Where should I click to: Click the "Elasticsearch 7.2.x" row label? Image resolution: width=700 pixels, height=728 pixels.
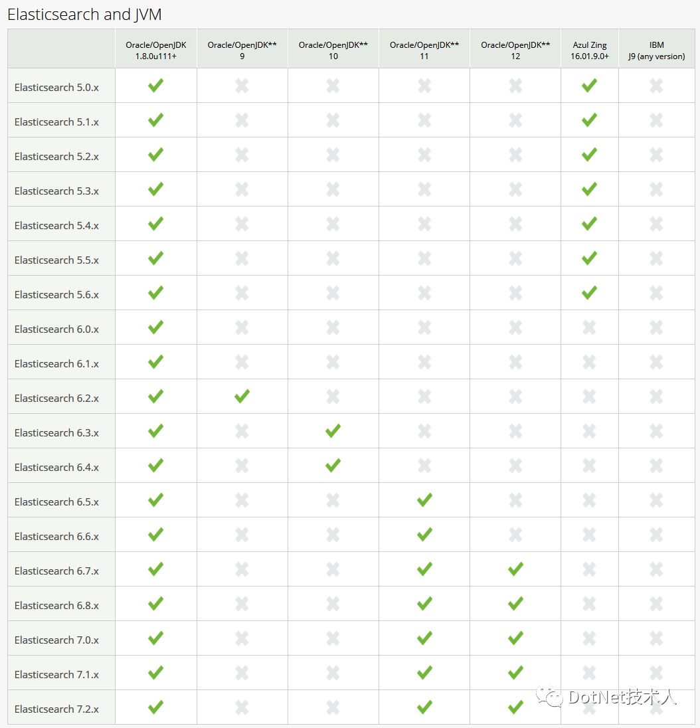click(56, 709)
